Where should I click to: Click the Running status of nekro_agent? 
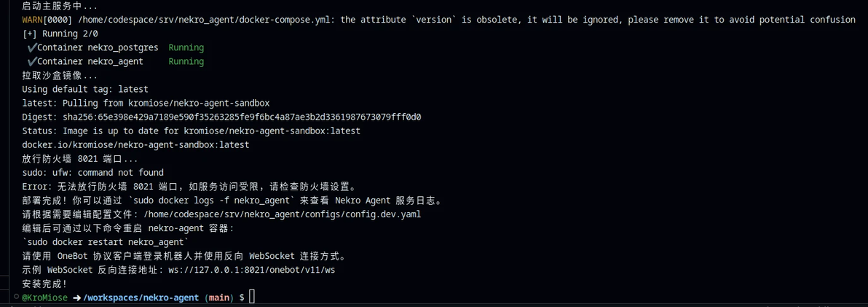tap(186, 62)
